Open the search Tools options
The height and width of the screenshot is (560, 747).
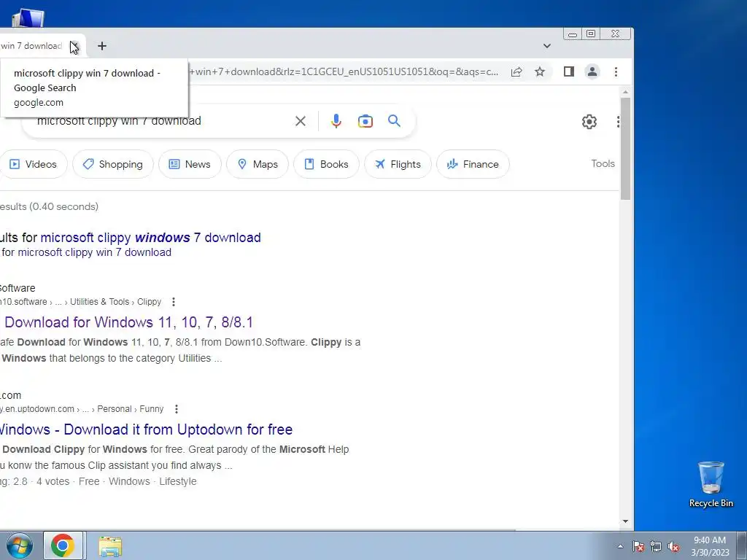tap(603, 164)
